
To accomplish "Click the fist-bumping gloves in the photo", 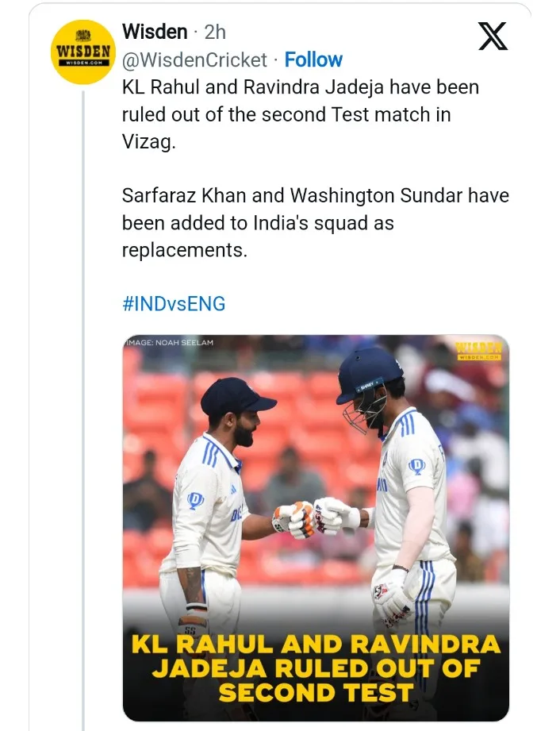I will [314, 517].
